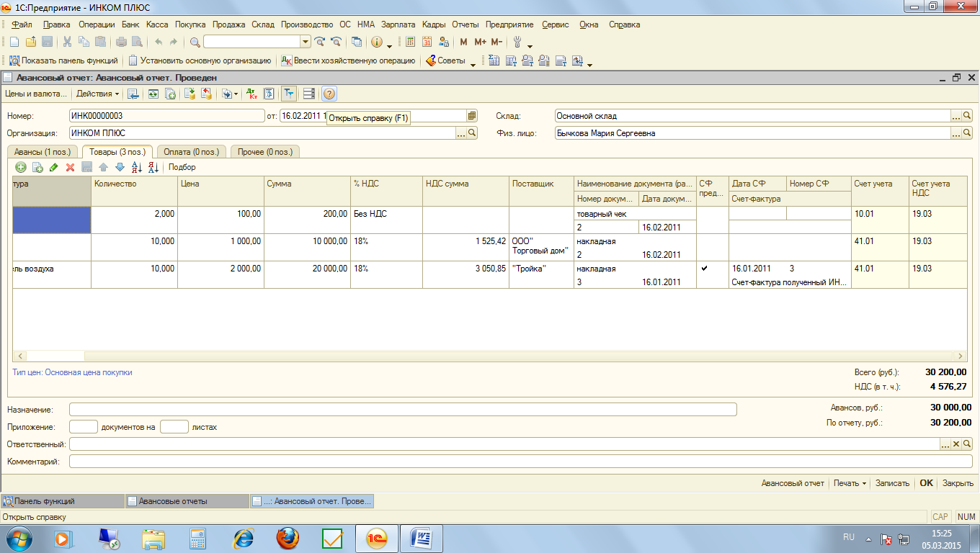
Task: Expand the Советы toolbar dropdown arrow
Action: [473, 63]
